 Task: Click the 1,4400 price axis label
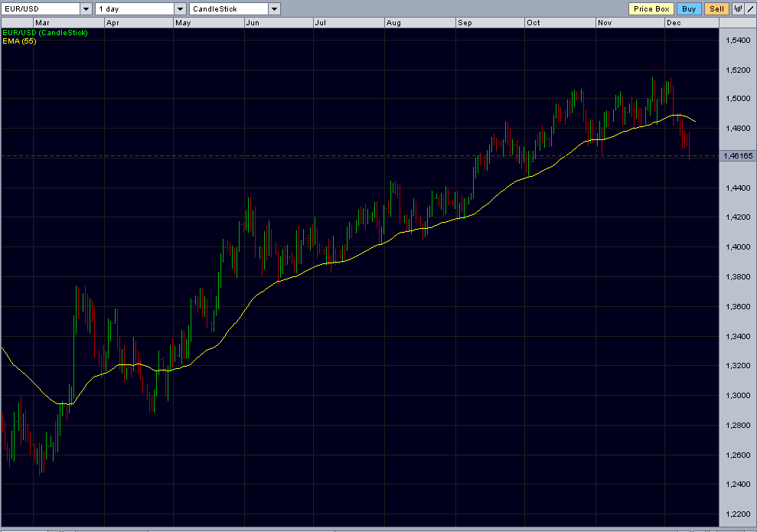pos(738,188)
